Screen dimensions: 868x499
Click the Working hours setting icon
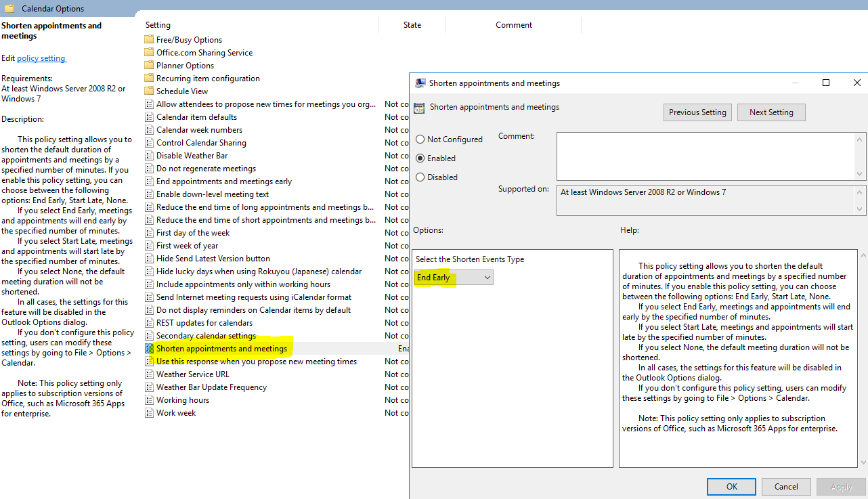pos(150,399)
